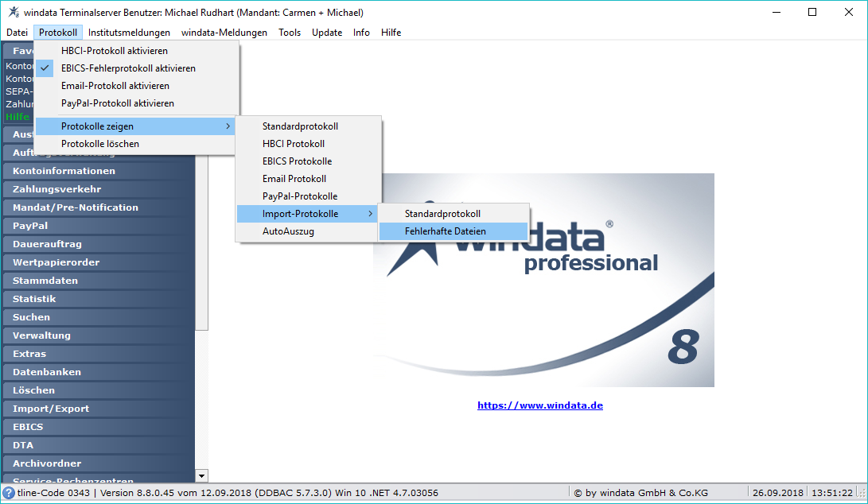Image resolution: width=868 pixels, height=504 pixels.
Task: Select Email Protokoll entry
Action: [307, 179]
